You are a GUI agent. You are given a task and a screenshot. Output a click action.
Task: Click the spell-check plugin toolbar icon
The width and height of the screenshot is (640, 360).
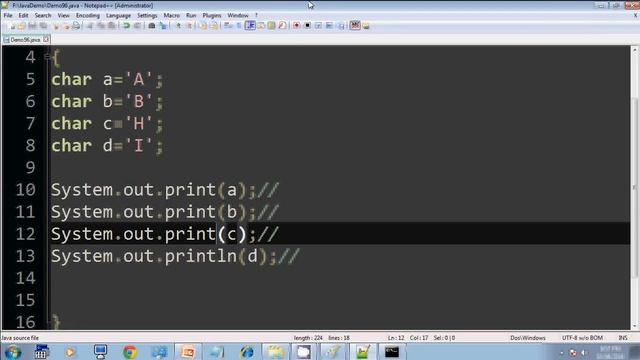pyautogui.click(x=355, y=25)
